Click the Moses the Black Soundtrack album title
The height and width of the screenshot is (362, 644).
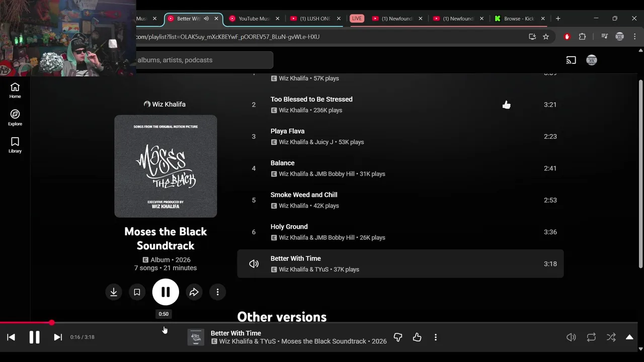(x=166, y=238)
